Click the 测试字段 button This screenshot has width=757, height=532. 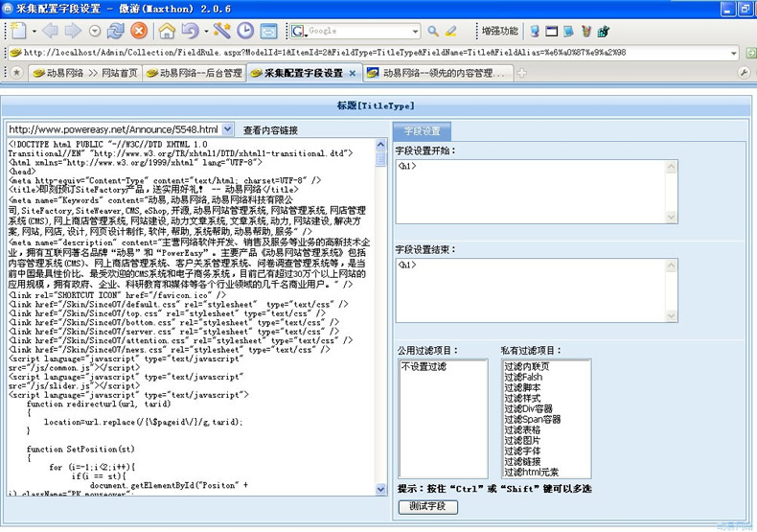point(427,506)
